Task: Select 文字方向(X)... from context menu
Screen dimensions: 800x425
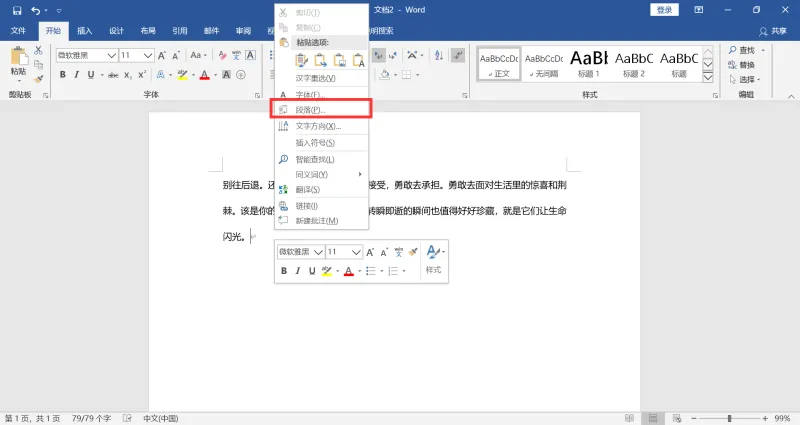Action: (321, 126)
